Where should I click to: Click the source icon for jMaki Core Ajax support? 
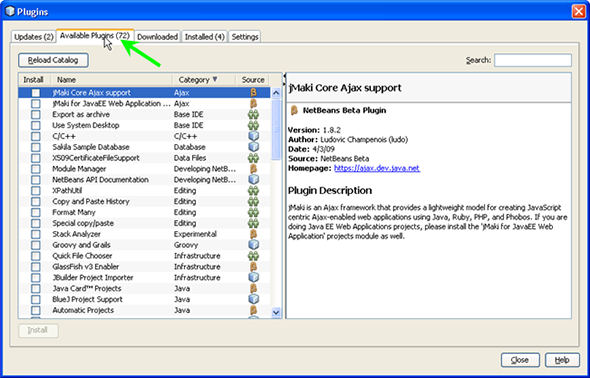(254, 93)
